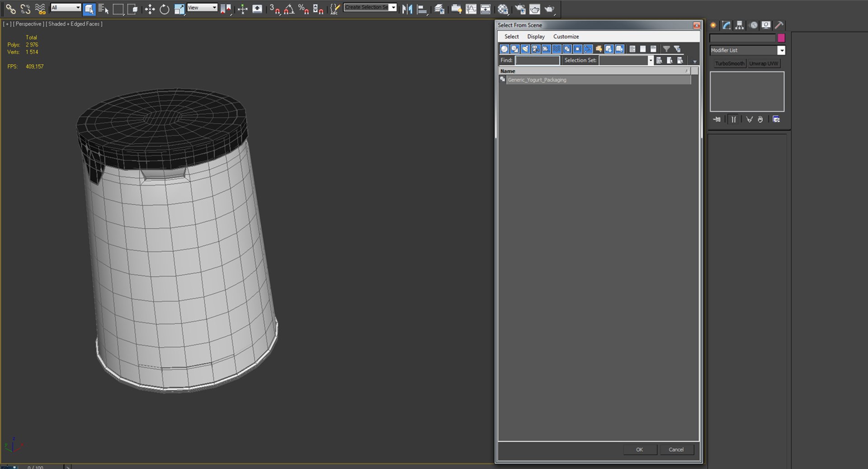Click the Pin Stack icon

tap(717, 119)
